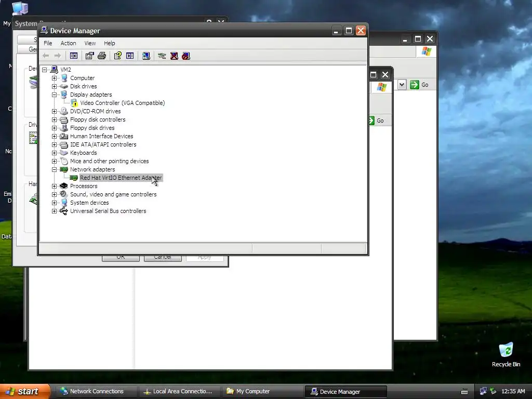The height and width of the screenshot is (399, 532).
Task: Open the Action menu
Action: tap(68, 43)
